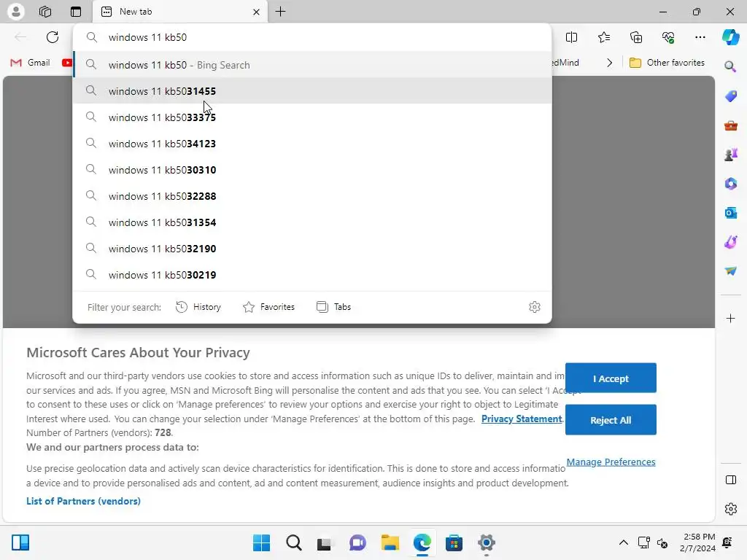Open List of Partners (vendors) link
The height and width of the screenshot is (560, 747).
point(83,501)
